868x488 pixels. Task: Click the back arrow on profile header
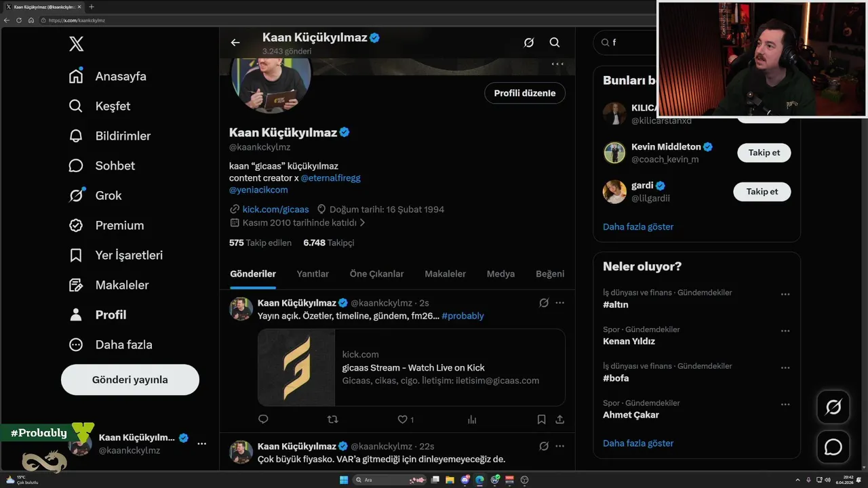click(235, 43)
